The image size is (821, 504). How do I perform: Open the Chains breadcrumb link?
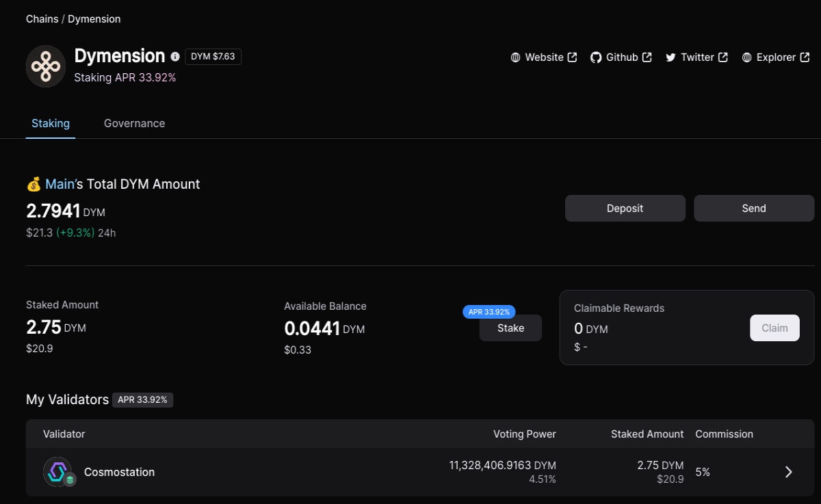(x=42, y=18)
